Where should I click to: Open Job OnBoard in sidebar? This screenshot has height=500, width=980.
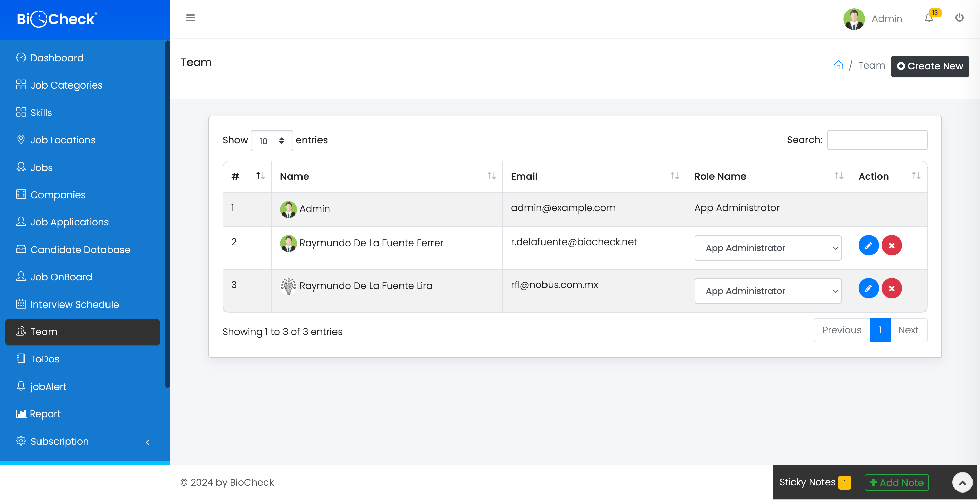coord(83,277)
